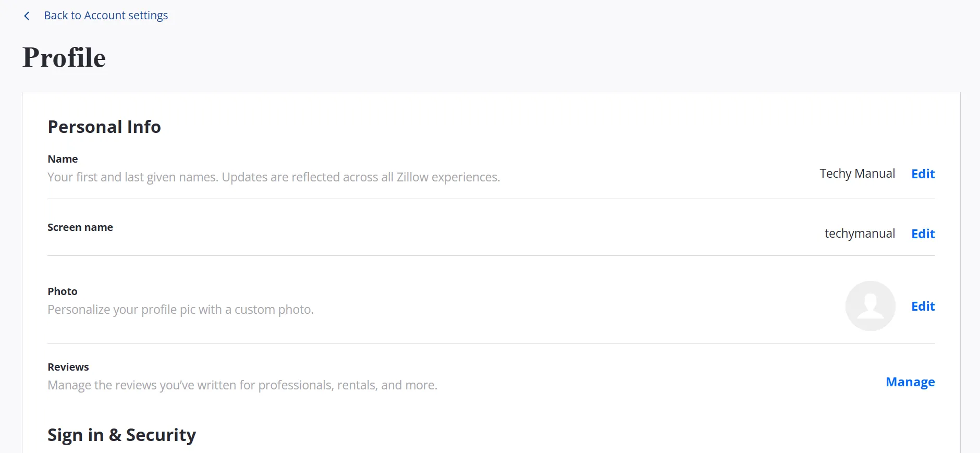Click Edit next to the Name field
980x453 pixels.
click(x=922, y=174)
